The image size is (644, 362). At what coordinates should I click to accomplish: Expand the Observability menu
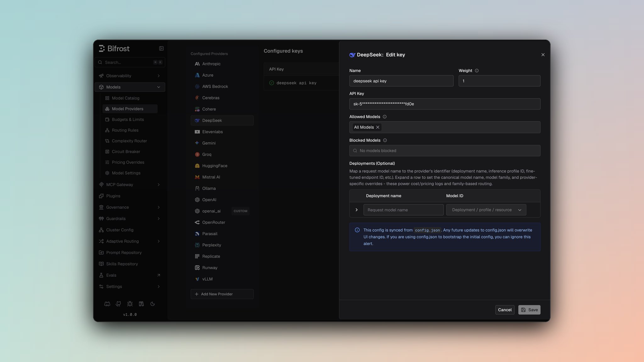(x=130, y=76)
